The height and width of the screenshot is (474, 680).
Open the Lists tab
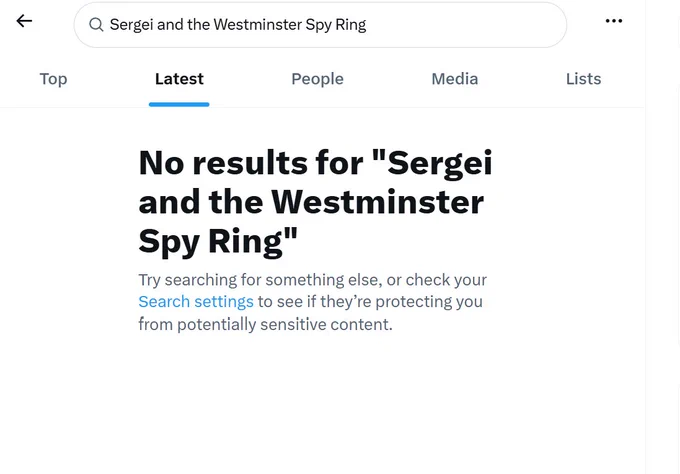pyautogui.click(x=583, y=79)
